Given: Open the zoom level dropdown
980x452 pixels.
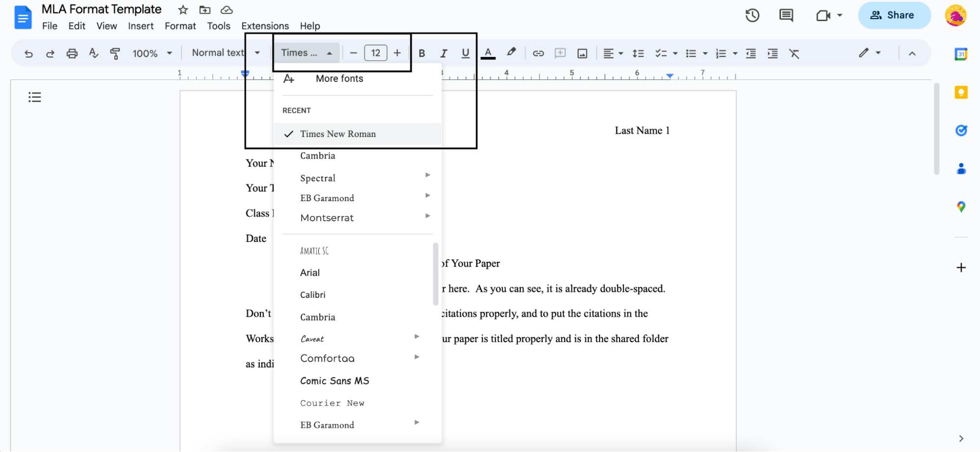Looking at the screenshot, I should tap(152, 53).
